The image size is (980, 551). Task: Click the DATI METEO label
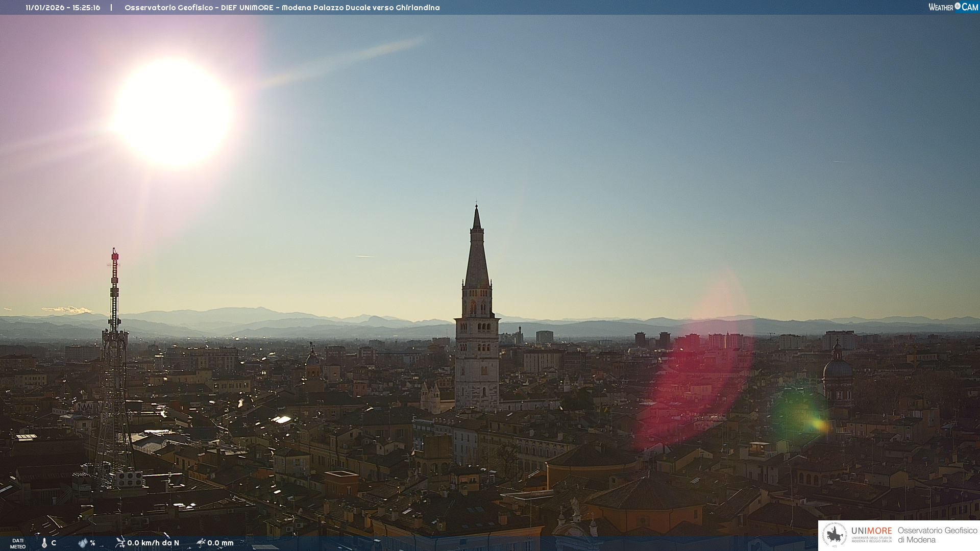18,543
